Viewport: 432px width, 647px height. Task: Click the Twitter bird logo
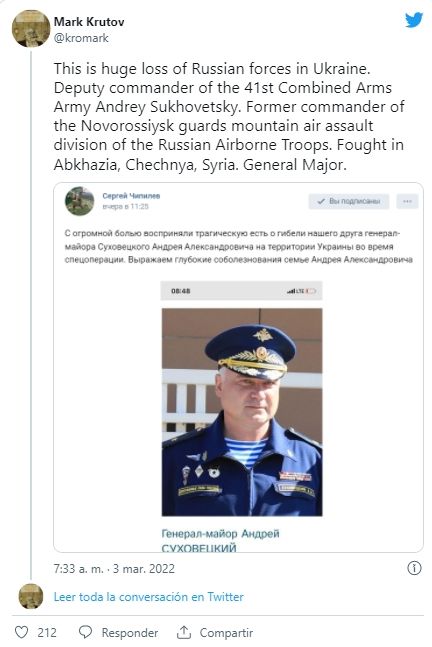(414, 20)
